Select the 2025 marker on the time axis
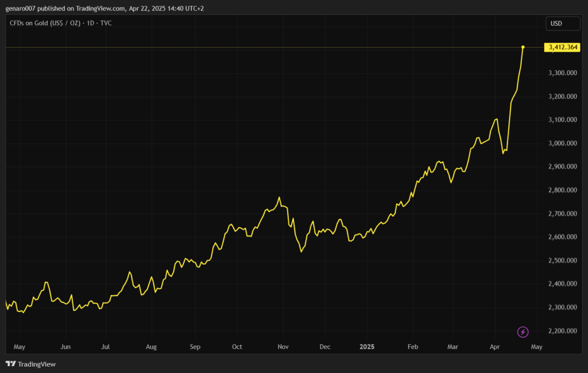The image size is (588, 373). [x=367, y=347]
